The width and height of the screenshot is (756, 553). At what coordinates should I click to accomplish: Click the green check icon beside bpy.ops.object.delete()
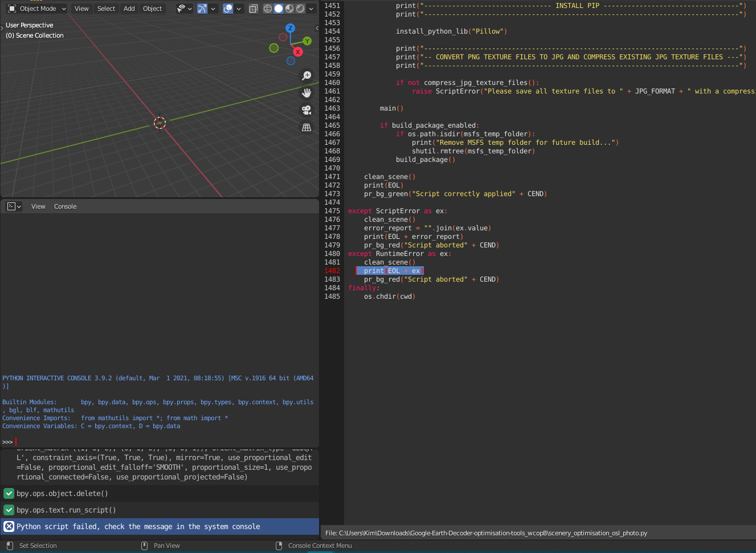9,494
